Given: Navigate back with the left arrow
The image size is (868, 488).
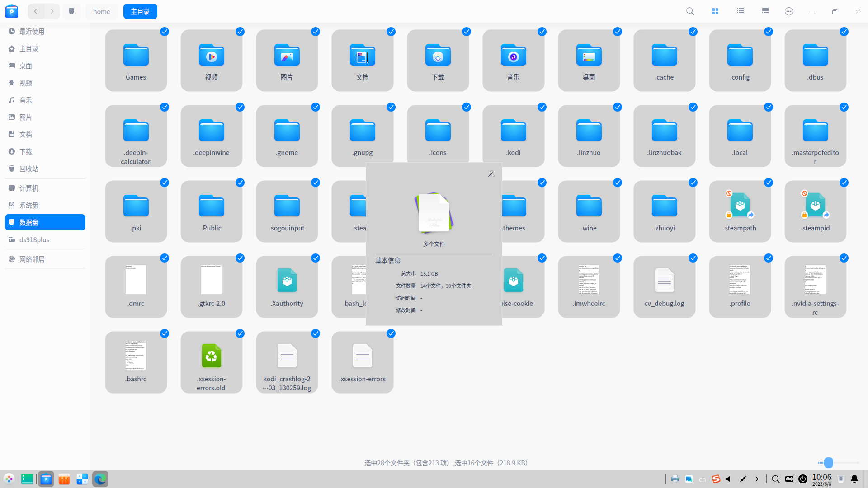Looking at the screenshot, I should (36, 11).
